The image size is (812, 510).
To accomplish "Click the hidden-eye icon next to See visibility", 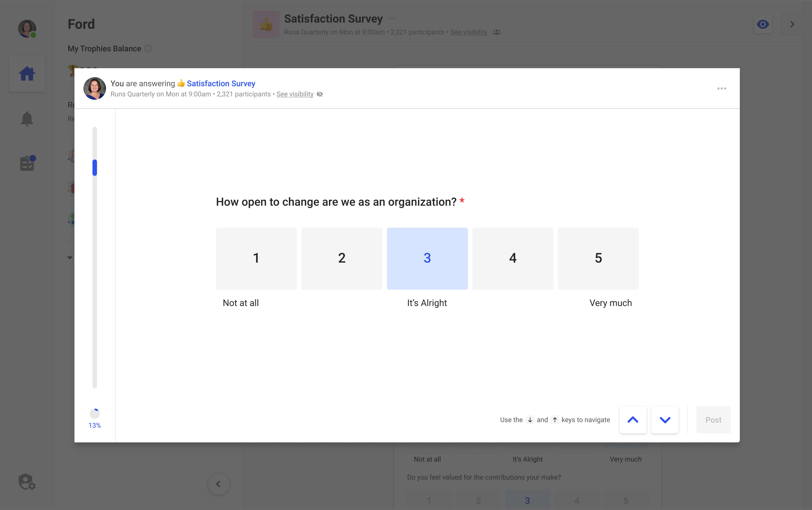I will (x=320, y=94).
